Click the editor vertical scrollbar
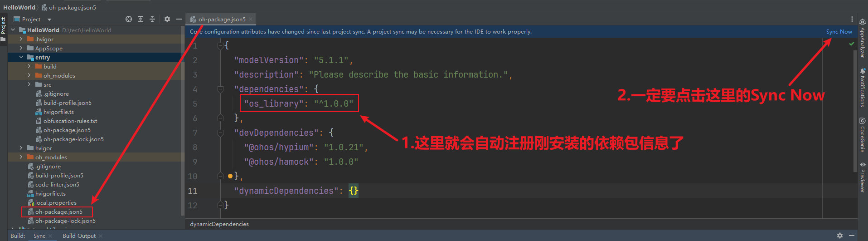This screenshot has width=868, height=241. pyautogui.click(x=855, y=110)
